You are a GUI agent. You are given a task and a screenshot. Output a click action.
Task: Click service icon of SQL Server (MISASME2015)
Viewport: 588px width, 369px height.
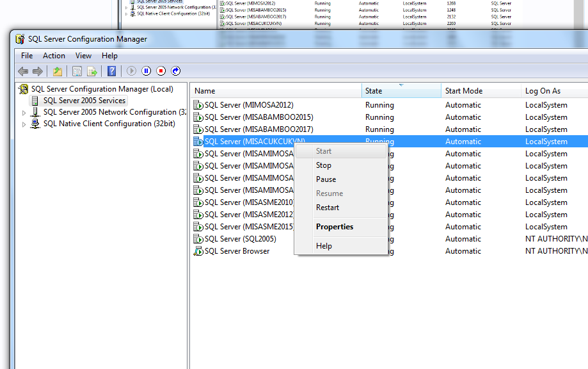[198, 227]
